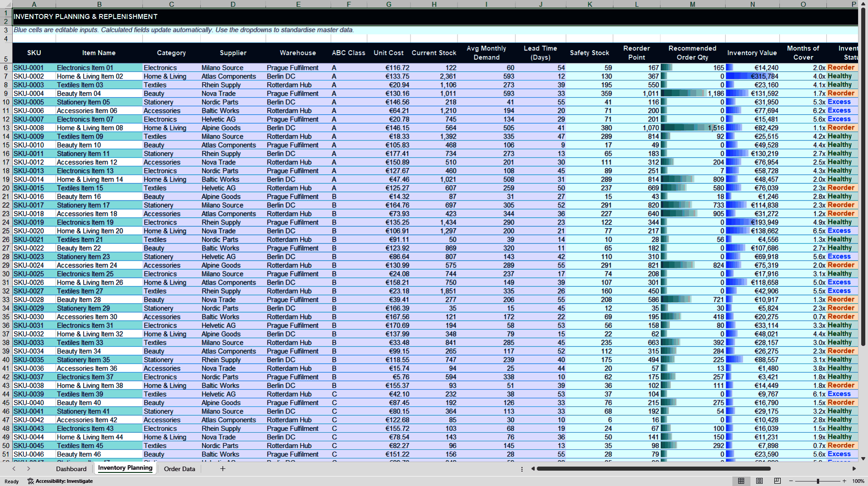Click the Item Name header cell
The width and height of the screenshot is (868, 486).
coord(99,53)
